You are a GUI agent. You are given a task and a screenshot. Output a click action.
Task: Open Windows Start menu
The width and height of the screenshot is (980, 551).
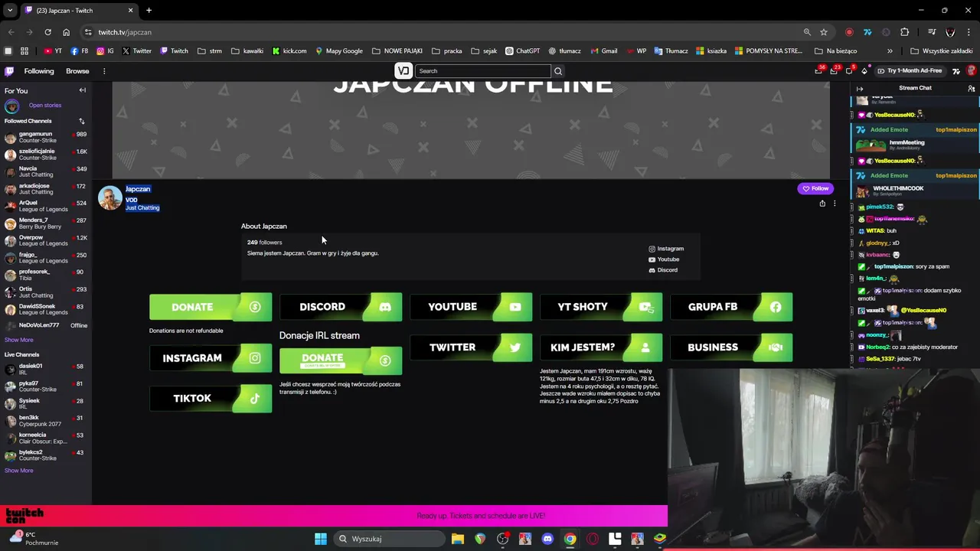[321, 539]
